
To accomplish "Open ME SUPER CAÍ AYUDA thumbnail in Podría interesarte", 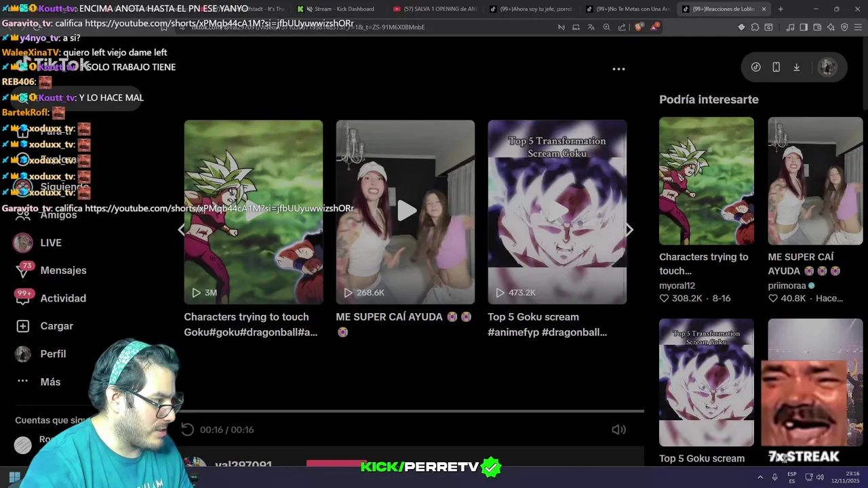I will [815, 181].
